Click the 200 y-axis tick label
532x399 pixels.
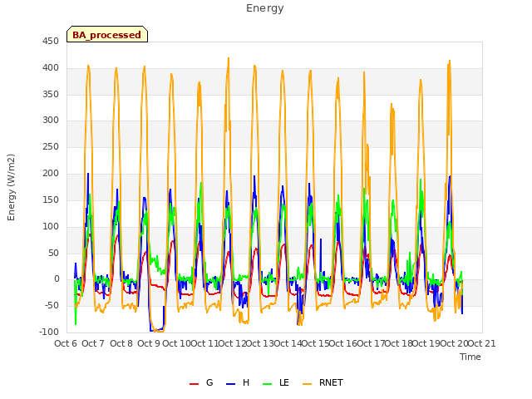51,174
